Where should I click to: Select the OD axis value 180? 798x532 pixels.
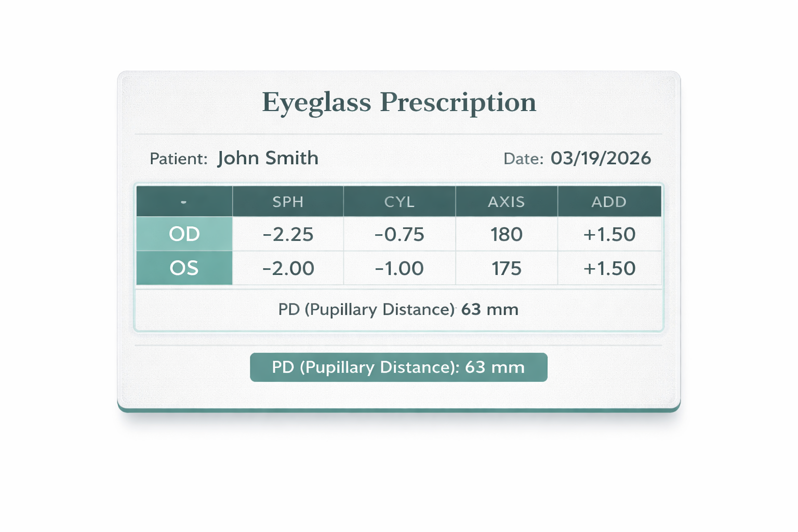click(506, 234)
